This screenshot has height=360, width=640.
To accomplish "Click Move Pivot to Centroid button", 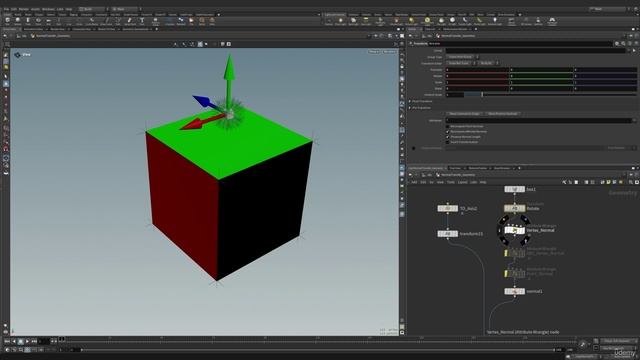I will (502, 114).
